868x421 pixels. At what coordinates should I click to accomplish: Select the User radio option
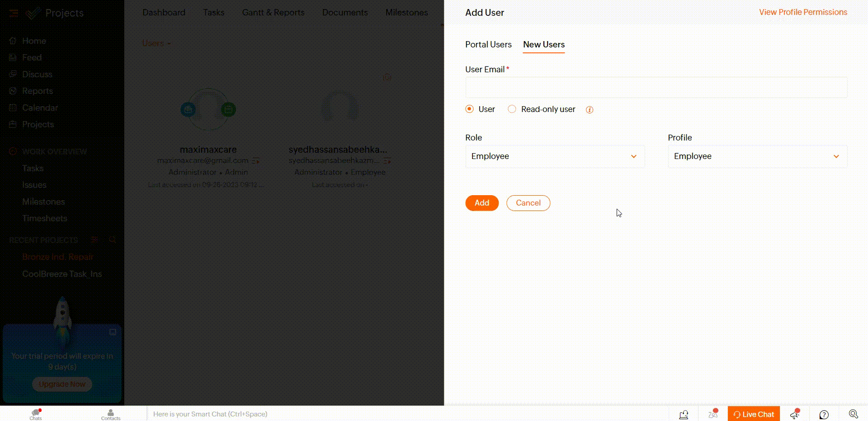coord(470,109)
